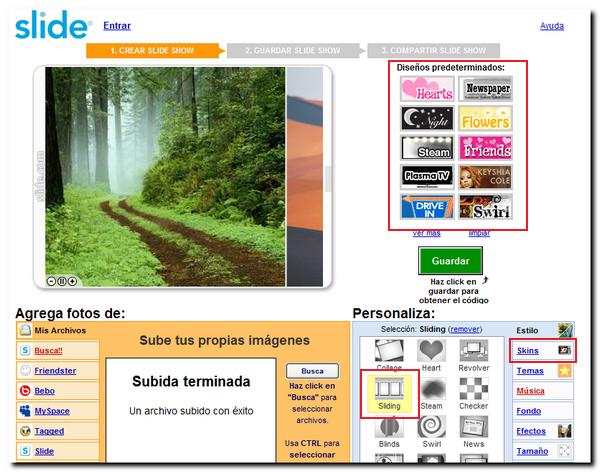Click the Friendster source icon

coord(25,370)
